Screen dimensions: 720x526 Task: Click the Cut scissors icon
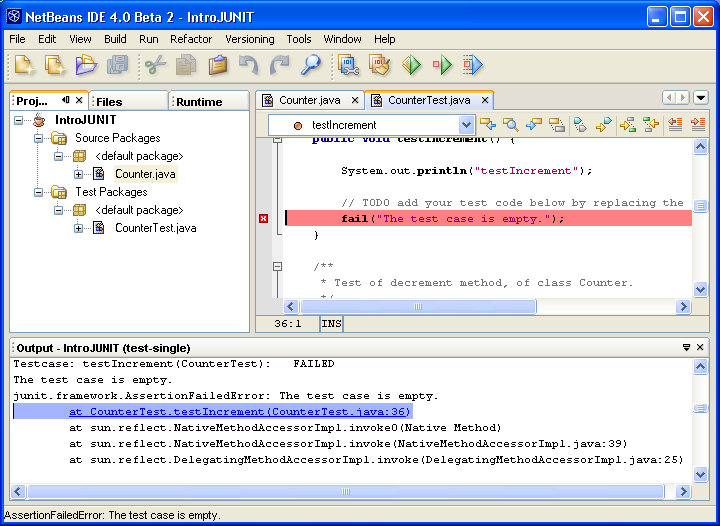tap(156, 64)
